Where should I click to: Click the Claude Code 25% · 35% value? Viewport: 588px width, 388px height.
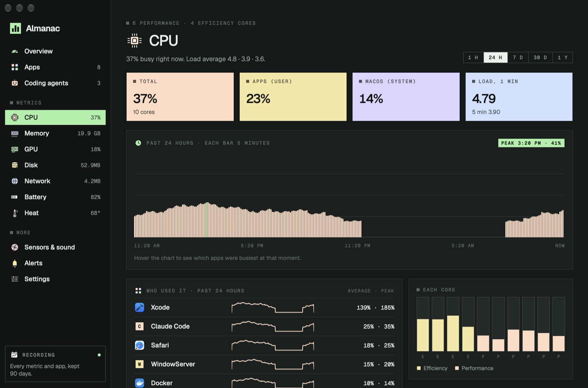(379, 326)
